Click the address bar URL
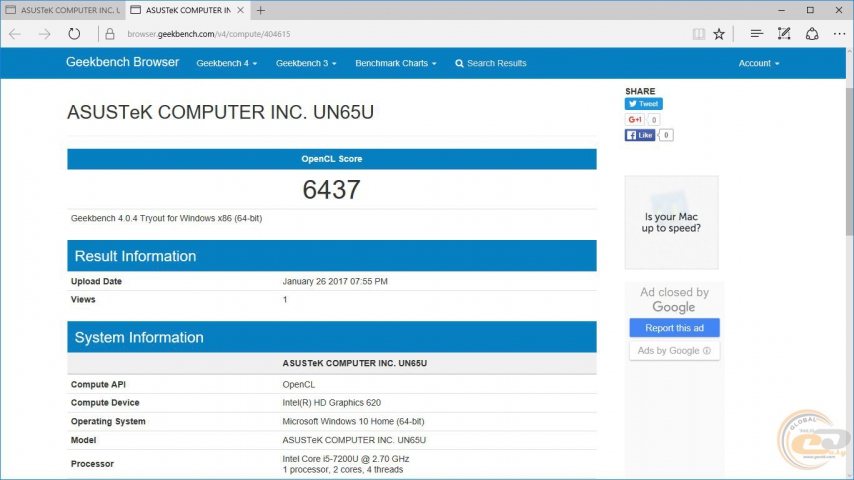This screenshot has height=480, width=854. (x=209, y=34)
